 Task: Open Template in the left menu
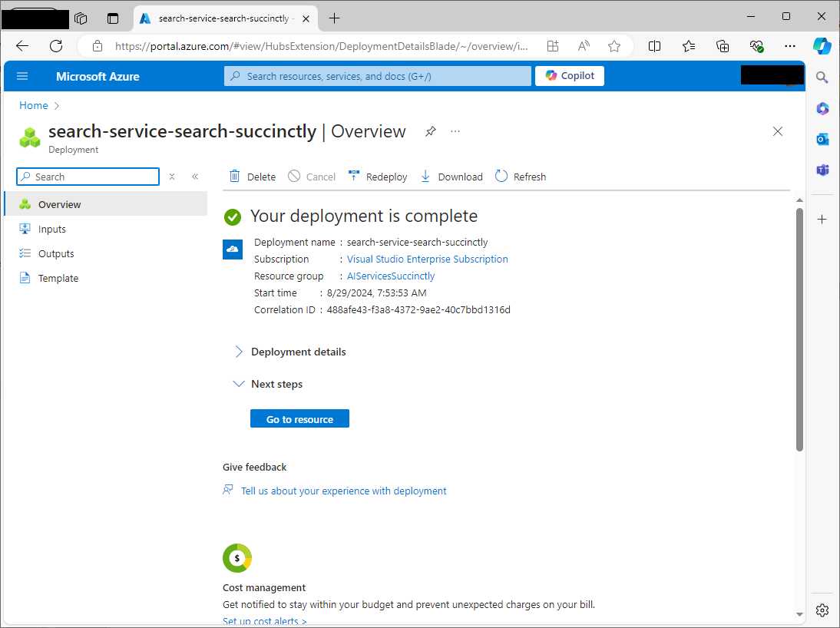(105, 278)
